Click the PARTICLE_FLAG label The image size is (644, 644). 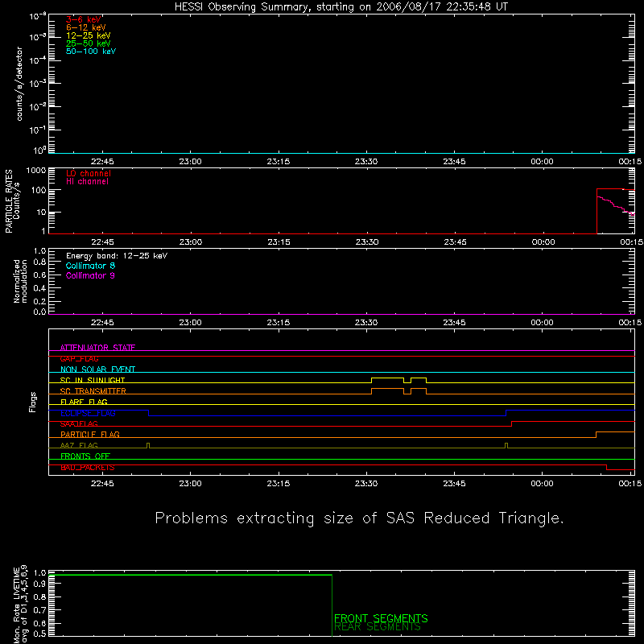pyautogui.click(x=90, y=435)
